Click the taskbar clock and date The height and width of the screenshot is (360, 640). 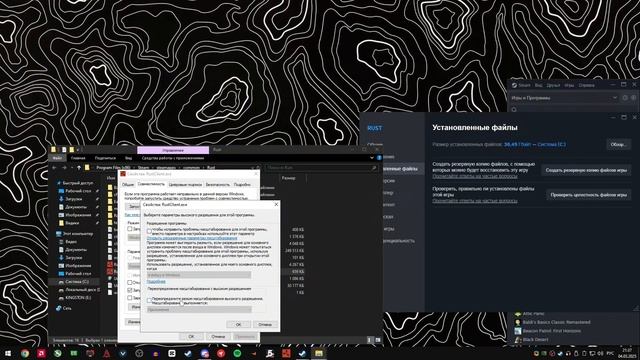point(626,353)
